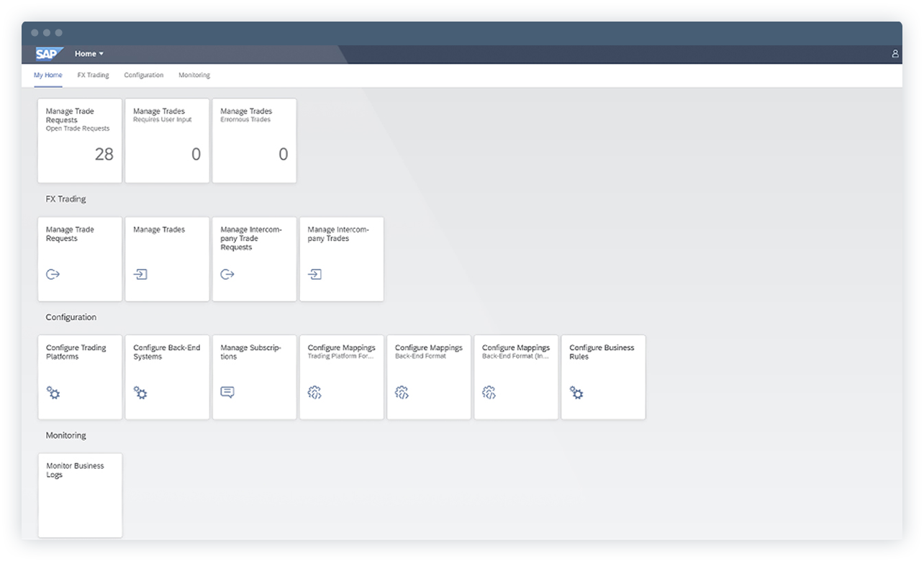Image resolution: width=924 pixels, height=561 pixels.
Task: Click the Manage Trades Requires User Input tile
Action: pos(167,140)
